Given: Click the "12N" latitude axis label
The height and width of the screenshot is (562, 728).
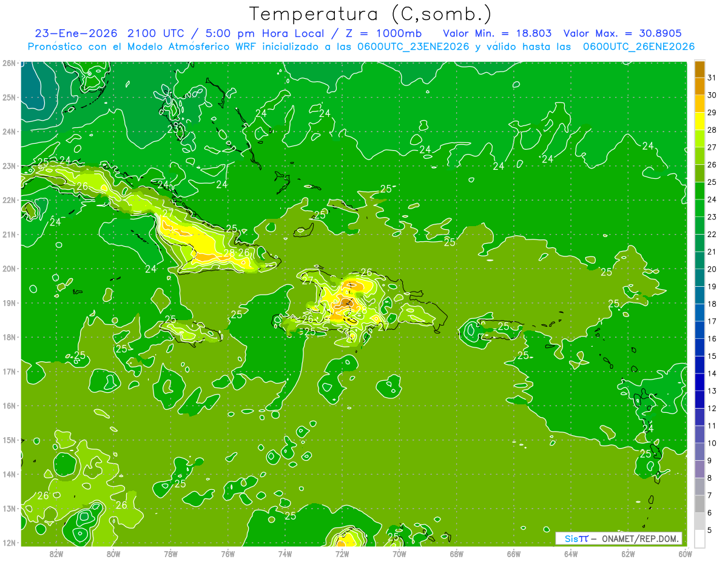Looking at the screenshot, I should pyautogui.click(x=9, y=543).
